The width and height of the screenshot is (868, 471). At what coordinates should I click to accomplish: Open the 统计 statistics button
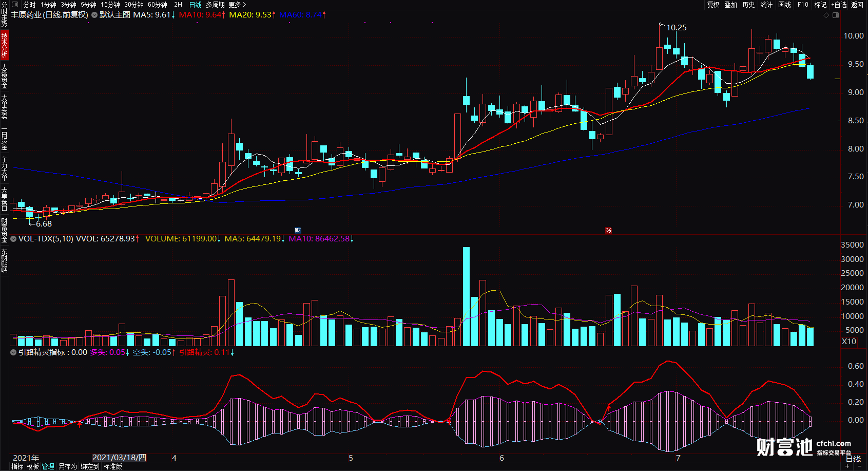pyautogui.click(x=766, y=5)
